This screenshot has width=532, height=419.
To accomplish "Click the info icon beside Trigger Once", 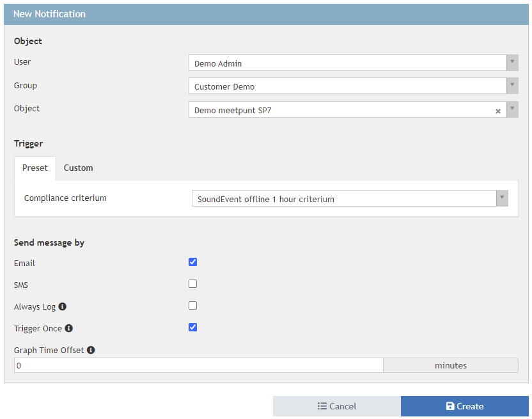I will [x=69, y=329].
